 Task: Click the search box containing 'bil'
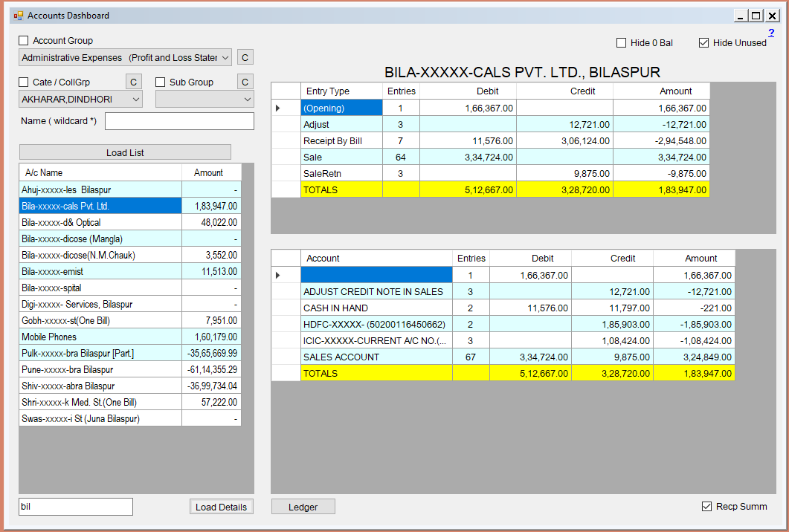[x=76, y=507]
